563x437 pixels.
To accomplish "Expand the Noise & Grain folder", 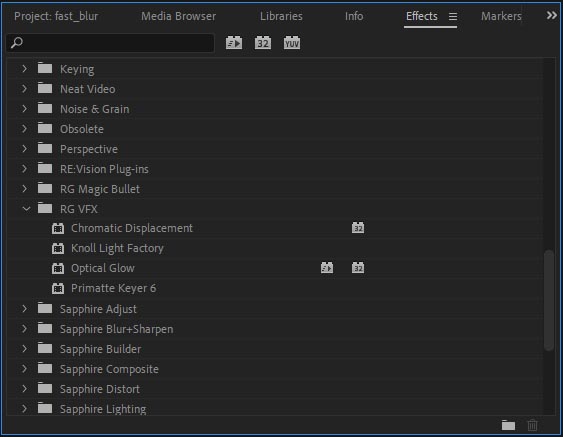I will coord(24,108).
